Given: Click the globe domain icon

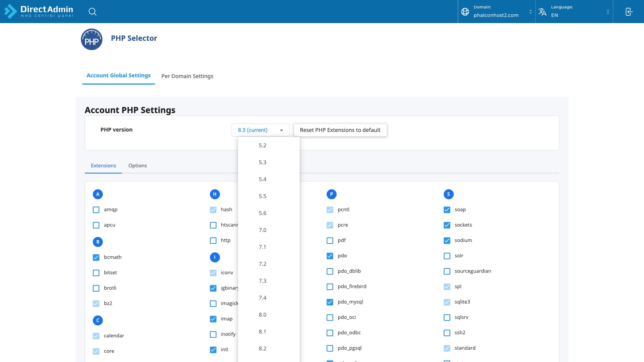Looking at the screenshot, I should tap(465, 12).
